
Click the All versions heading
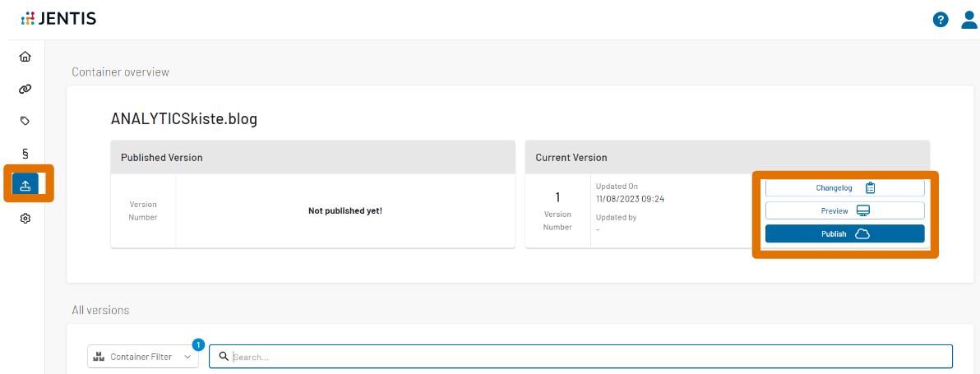point(100,310)
